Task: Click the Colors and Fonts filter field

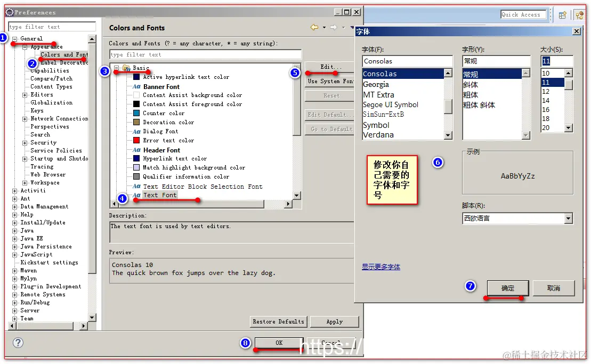Action: coord(205,55)
